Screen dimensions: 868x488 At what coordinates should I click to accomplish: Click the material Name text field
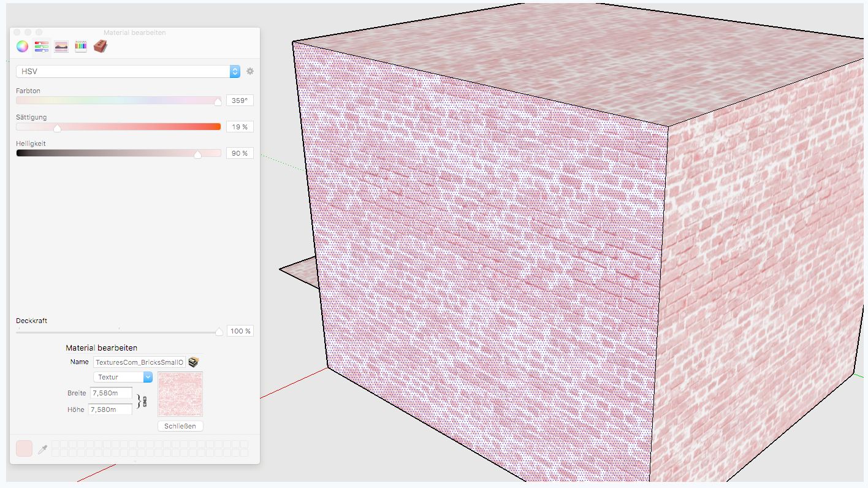[x=139, y=362]
